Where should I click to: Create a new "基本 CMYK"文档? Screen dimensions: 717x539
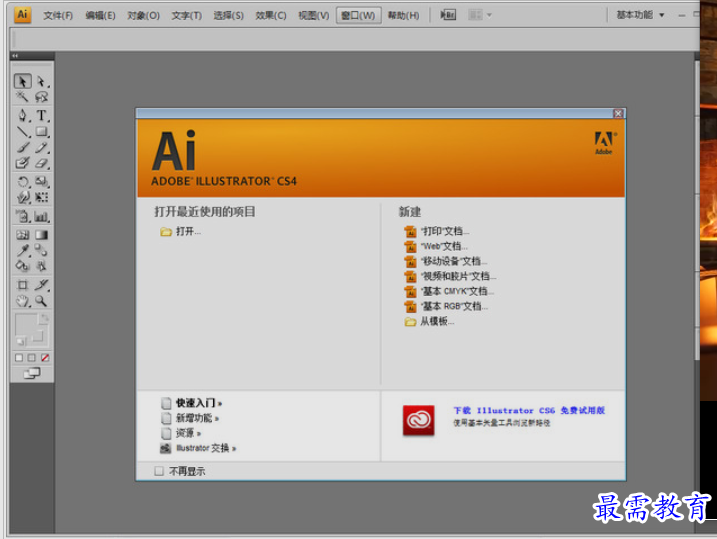[x=449, y=291]
